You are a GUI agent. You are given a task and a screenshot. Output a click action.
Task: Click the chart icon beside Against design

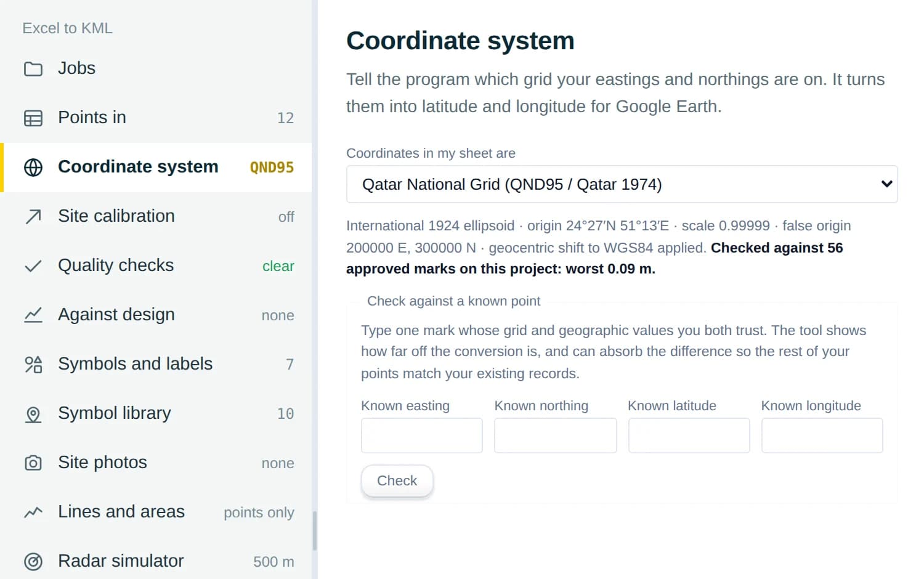[33, 315]
